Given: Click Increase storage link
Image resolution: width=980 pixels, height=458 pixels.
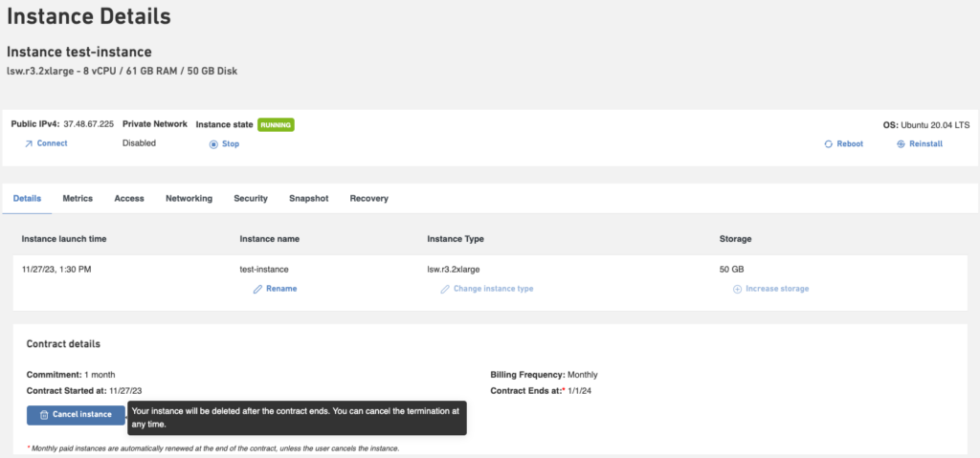Looking at the screenshot, I should tap(771, 290).
